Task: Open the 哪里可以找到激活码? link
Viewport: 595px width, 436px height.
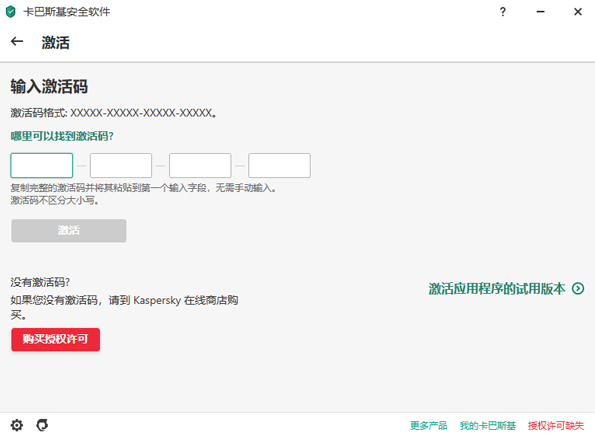Action: pos(62,136)
